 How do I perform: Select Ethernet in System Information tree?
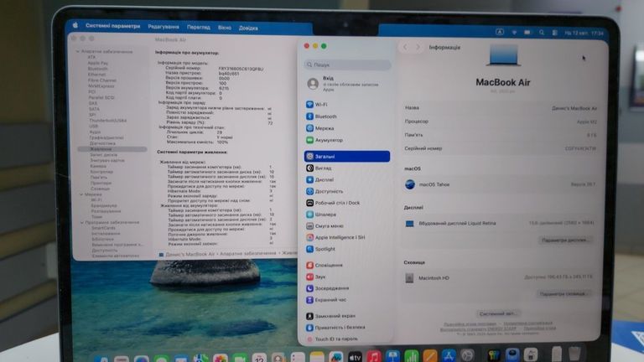click(97, 75)
